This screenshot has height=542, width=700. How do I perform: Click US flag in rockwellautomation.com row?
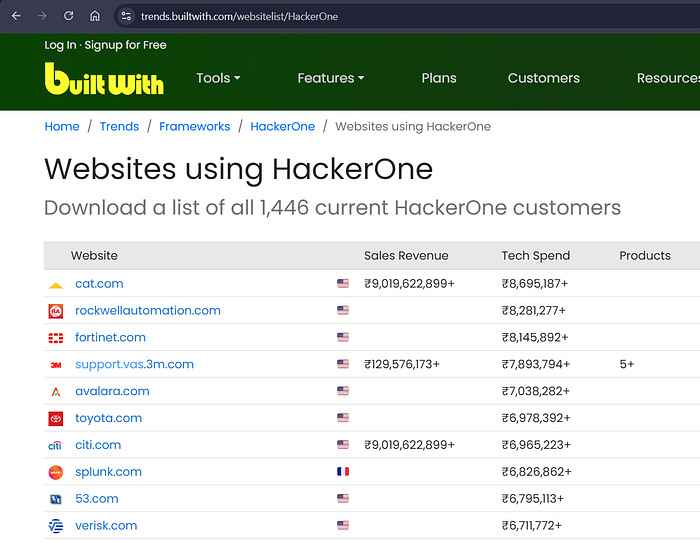coord(343,310)
